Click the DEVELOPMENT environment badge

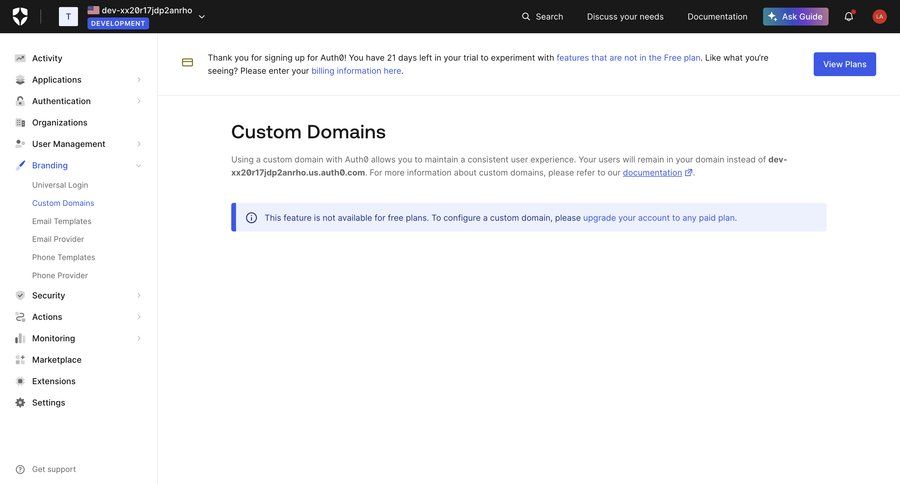pyautogui.click(x=118, y=24)
